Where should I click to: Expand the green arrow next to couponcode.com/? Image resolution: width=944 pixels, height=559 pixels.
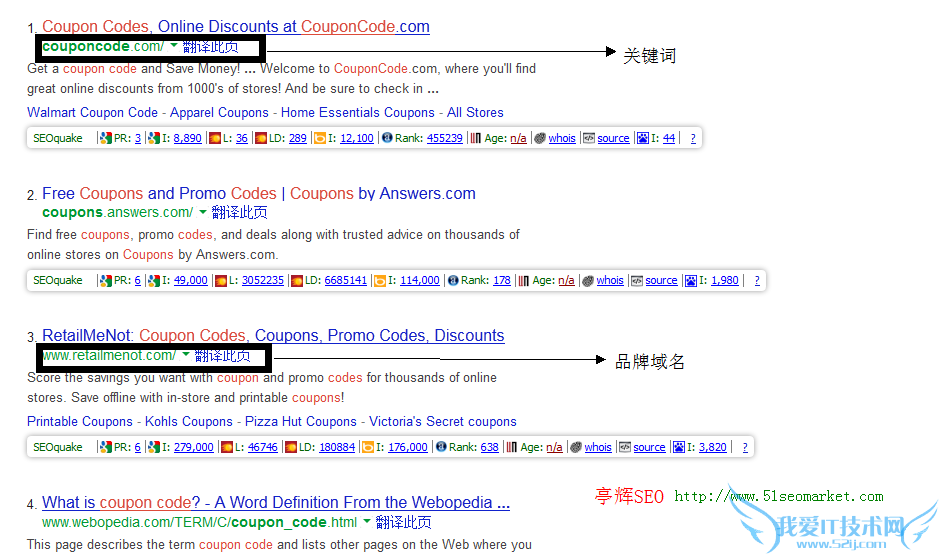174,45
